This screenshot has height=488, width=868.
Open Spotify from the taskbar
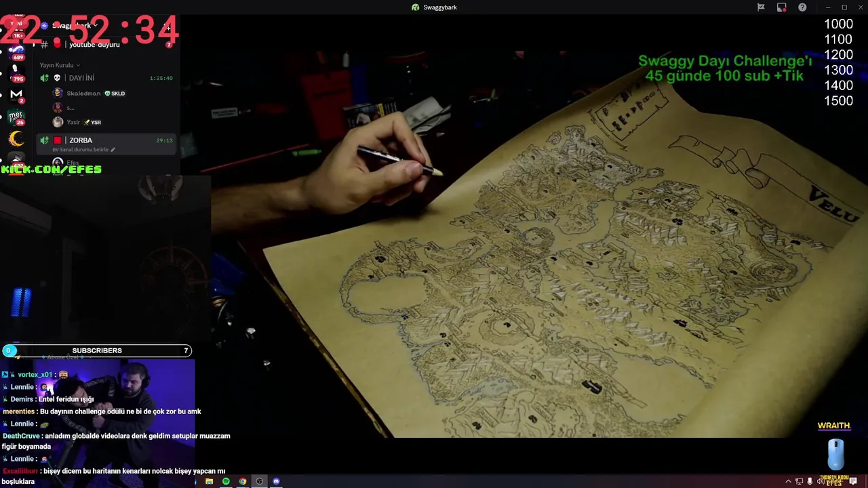(226, 481)
